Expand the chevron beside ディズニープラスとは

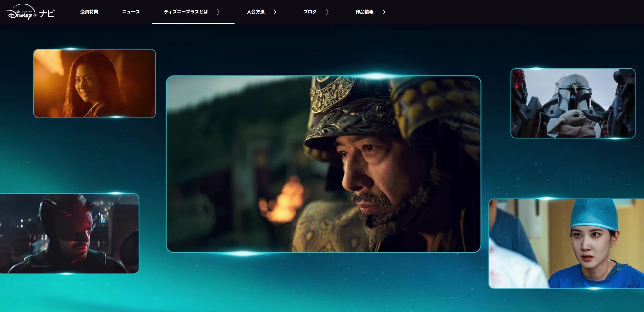218,12
